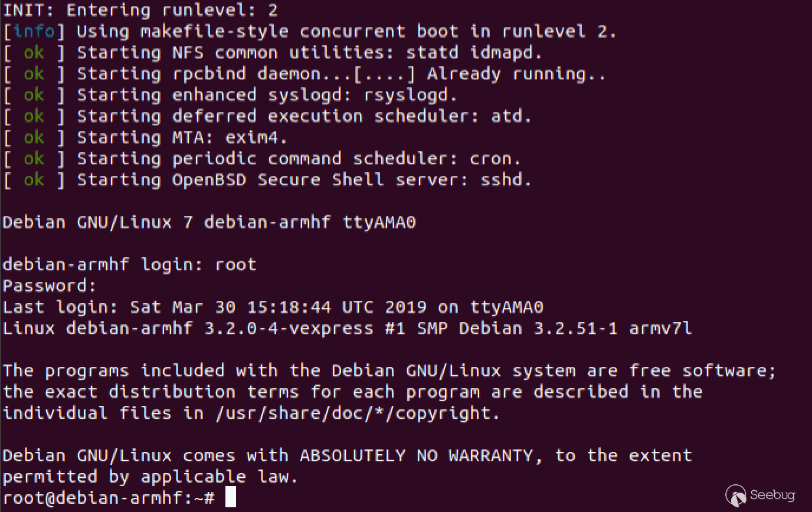This screenshot has height=512, width=812.
Task: Click the ok status on cron line
Action: click(34, 158)
